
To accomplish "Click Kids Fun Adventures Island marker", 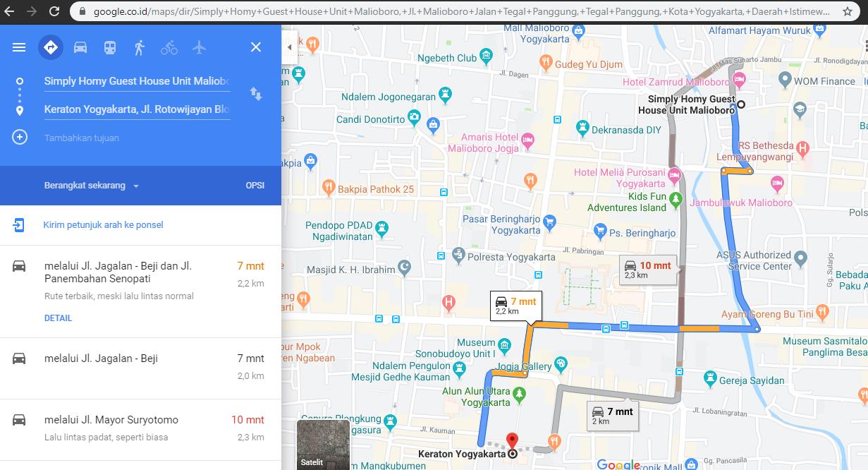I will (676, 199).
